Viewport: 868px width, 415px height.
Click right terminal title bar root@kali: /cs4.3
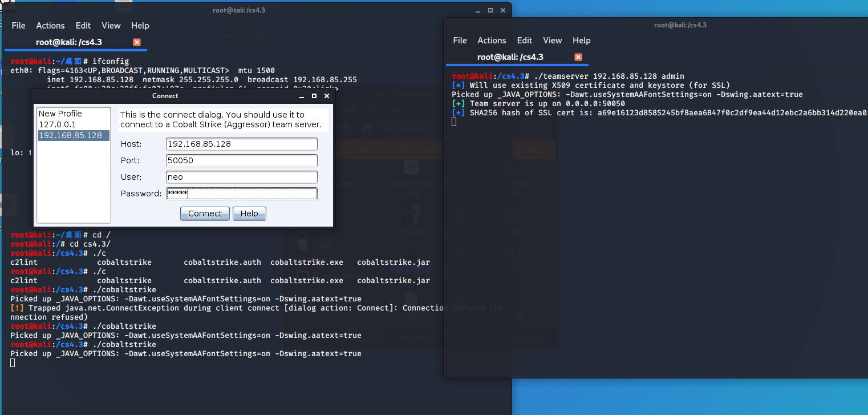[680, 25]
